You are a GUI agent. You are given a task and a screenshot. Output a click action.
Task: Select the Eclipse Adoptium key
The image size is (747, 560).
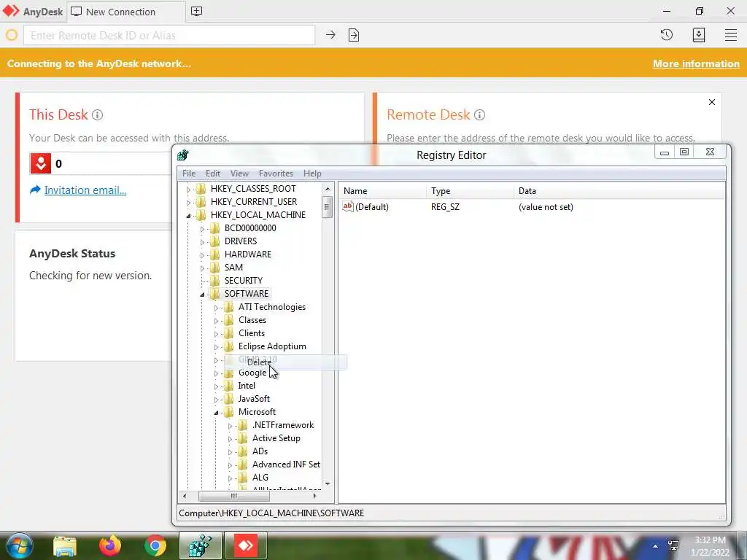click(272, 346)
